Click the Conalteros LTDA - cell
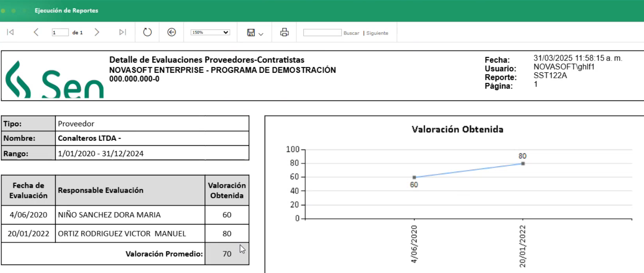Image resolution: width=644 pixels, height=273 pixels. tap(152, 138)
